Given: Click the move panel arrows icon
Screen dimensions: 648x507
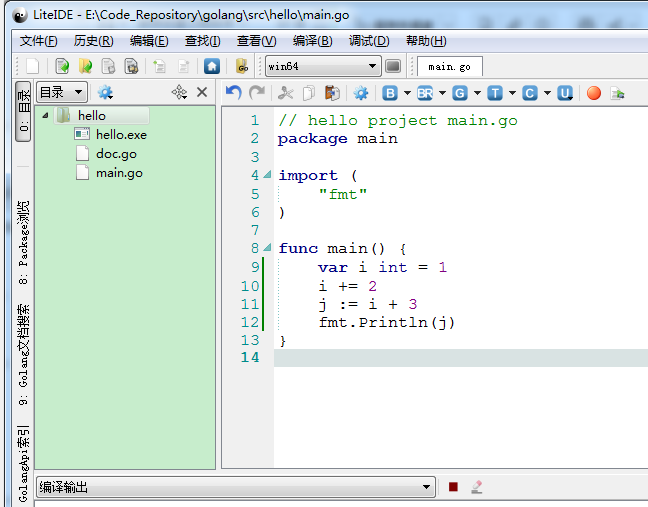Looking at the screenshot, I should coord(179,92).
